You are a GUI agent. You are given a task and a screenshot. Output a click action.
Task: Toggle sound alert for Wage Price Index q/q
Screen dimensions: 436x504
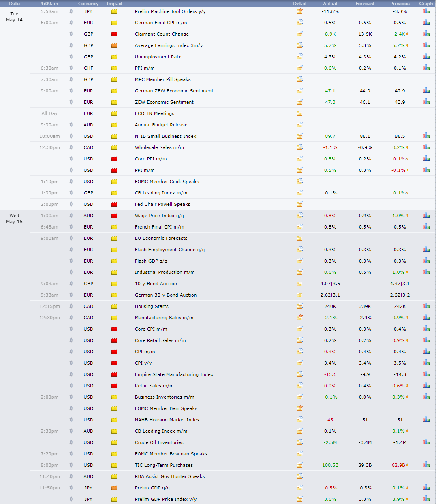click(x=71, y=216)
